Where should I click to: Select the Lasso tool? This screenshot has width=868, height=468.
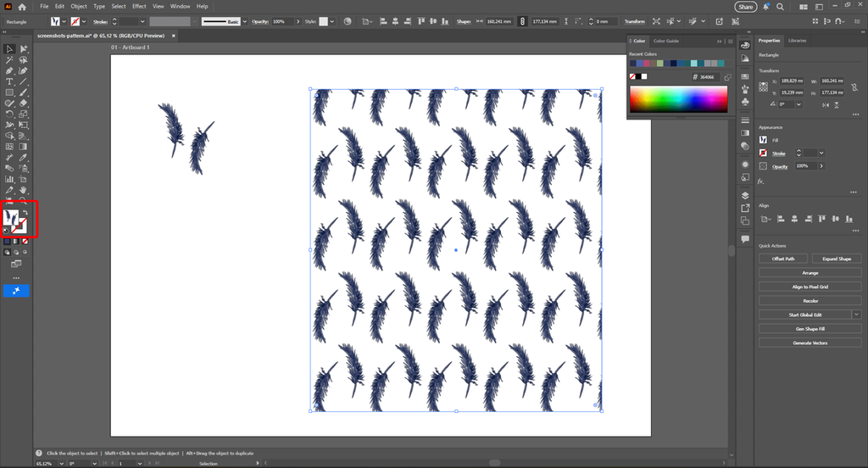23,60
